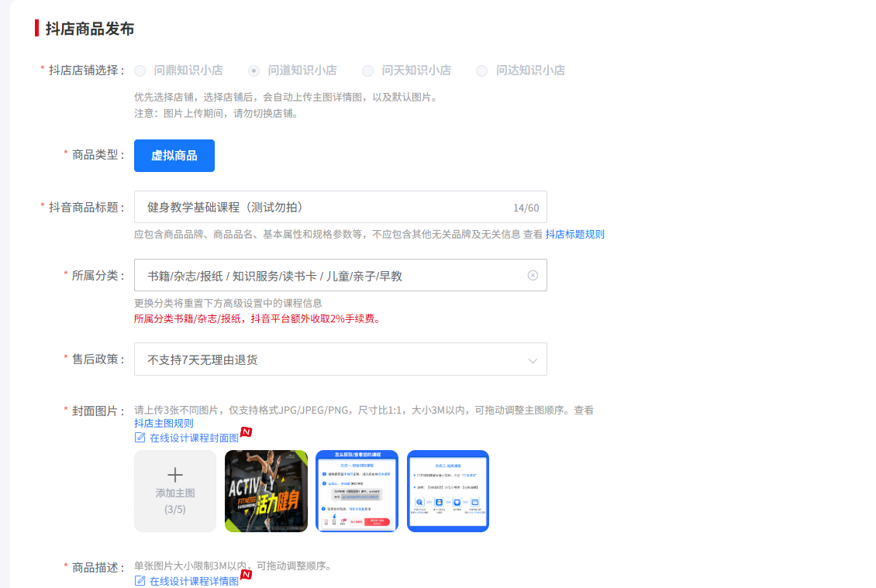Click the plus icon to add main image

[175, 475]
